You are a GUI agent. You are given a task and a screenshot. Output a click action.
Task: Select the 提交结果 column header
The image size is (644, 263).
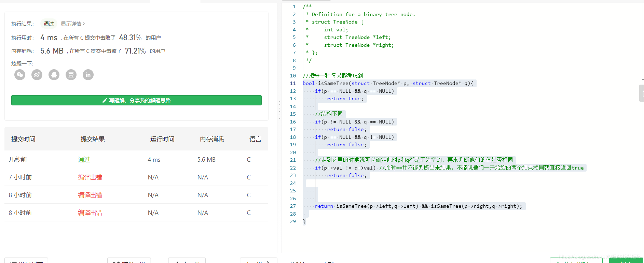pos(93,139)
